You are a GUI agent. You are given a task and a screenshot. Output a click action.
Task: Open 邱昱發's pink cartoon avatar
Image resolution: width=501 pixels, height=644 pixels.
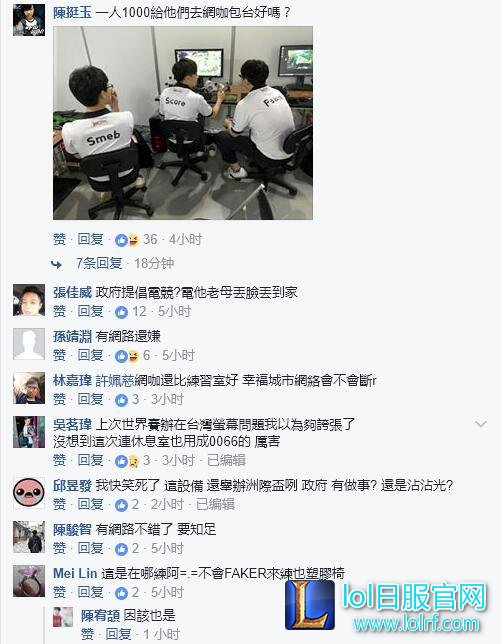[29, 493]
